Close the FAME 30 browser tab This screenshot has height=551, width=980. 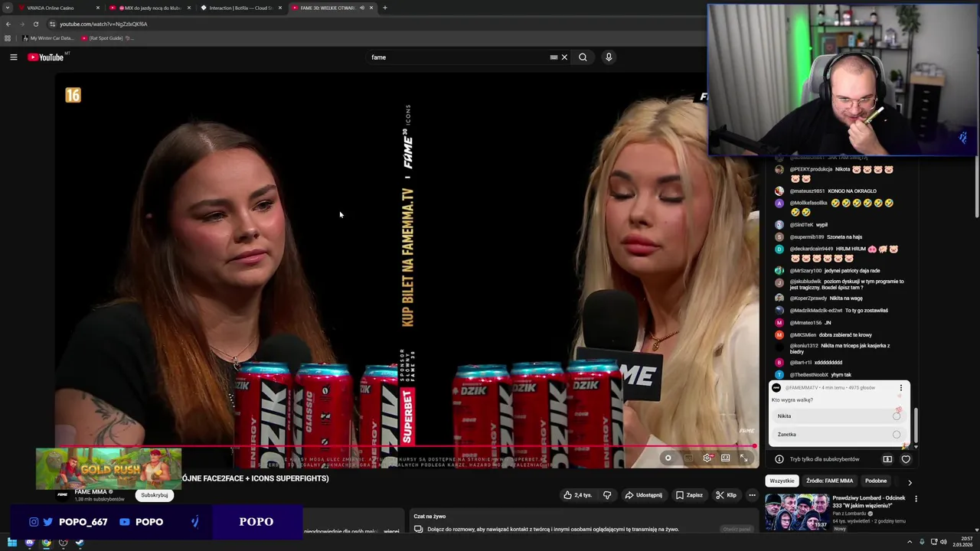[x=371, y=8]
